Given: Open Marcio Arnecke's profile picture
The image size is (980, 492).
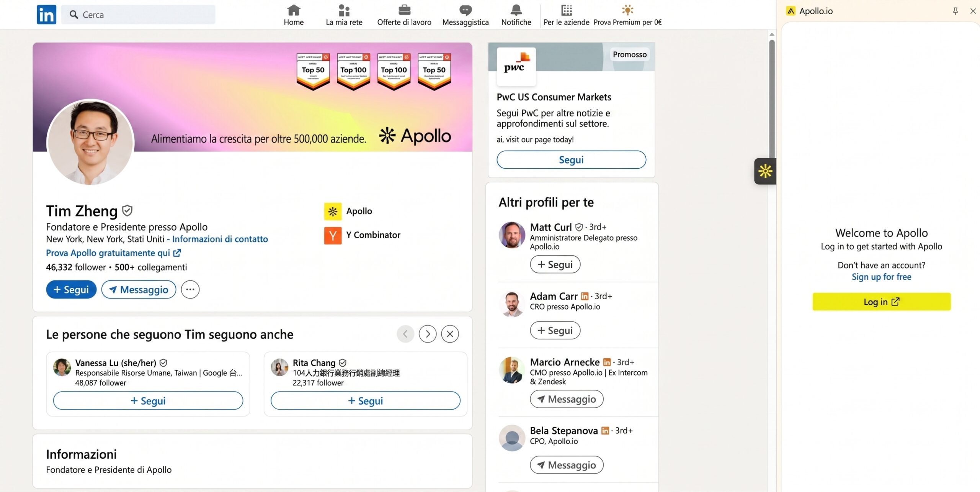Looking at the screenshot, I should click(x=512, y=370).
